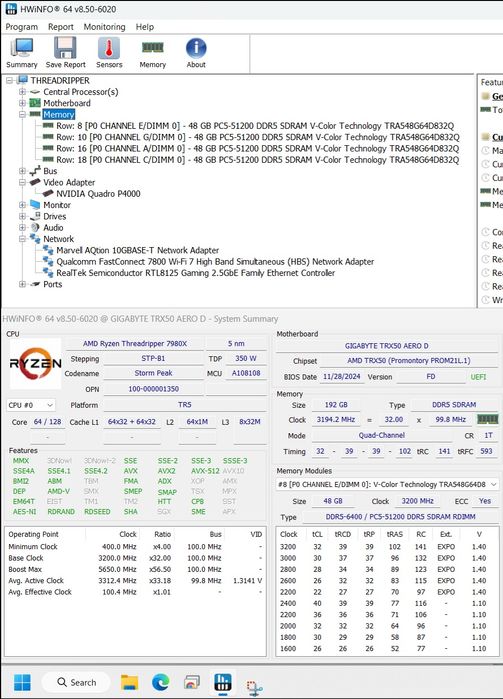Screen dimensions: 503x699
Task: Select the Memory tree item
Action: (x=58, y=115)
